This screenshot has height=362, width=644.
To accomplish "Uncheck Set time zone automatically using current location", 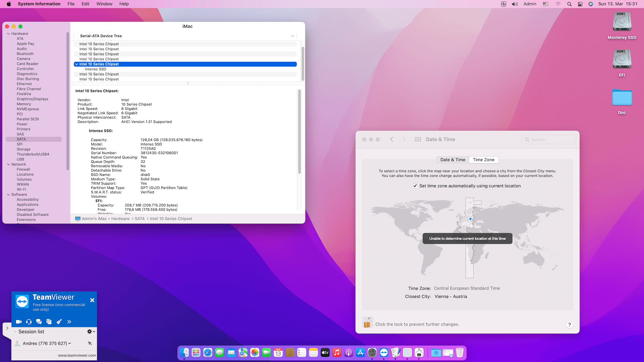I will coord(415,186).
